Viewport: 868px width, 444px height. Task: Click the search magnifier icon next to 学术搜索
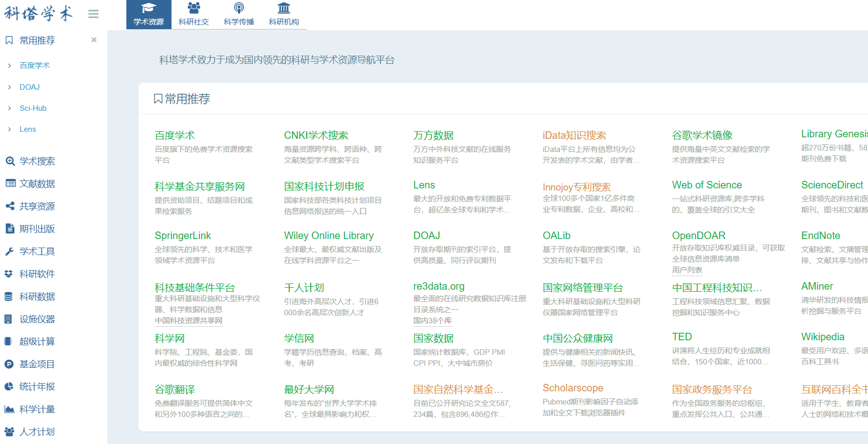pos(10,161)
